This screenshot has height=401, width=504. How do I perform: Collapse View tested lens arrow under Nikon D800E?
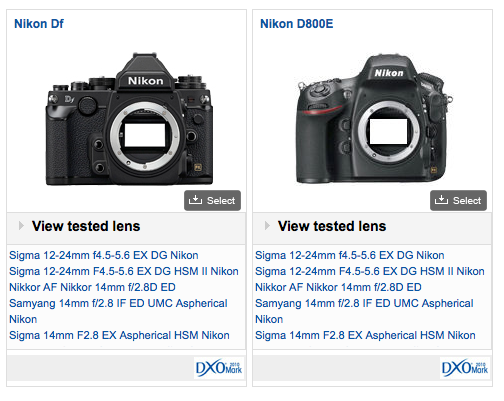[x=267, y=226]
